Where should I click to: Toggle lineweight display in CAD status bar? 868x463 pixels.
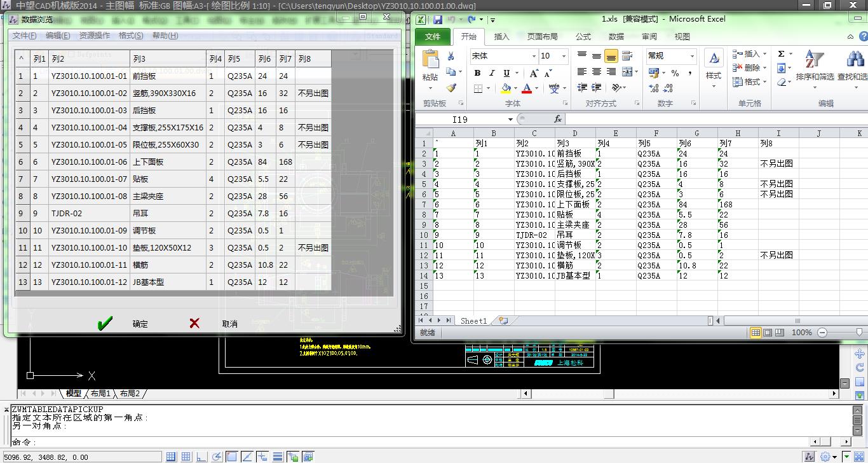click(278, 457)
